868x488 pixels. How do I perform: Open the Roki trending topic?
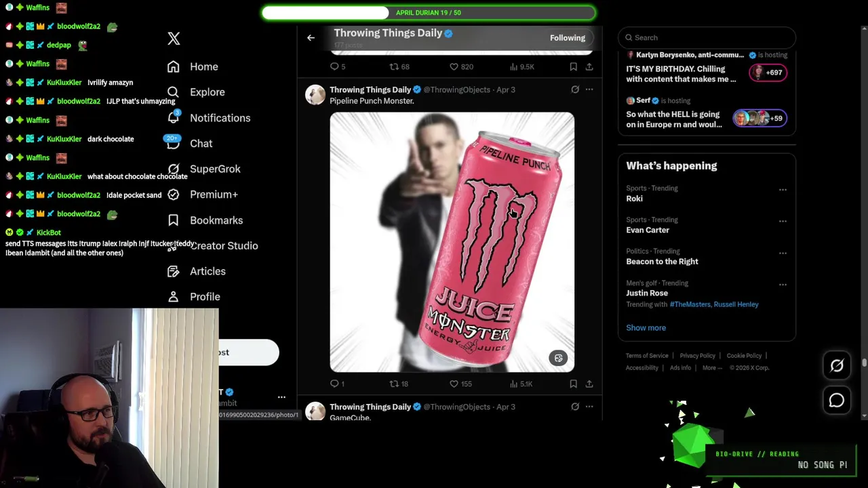(634, 199)
